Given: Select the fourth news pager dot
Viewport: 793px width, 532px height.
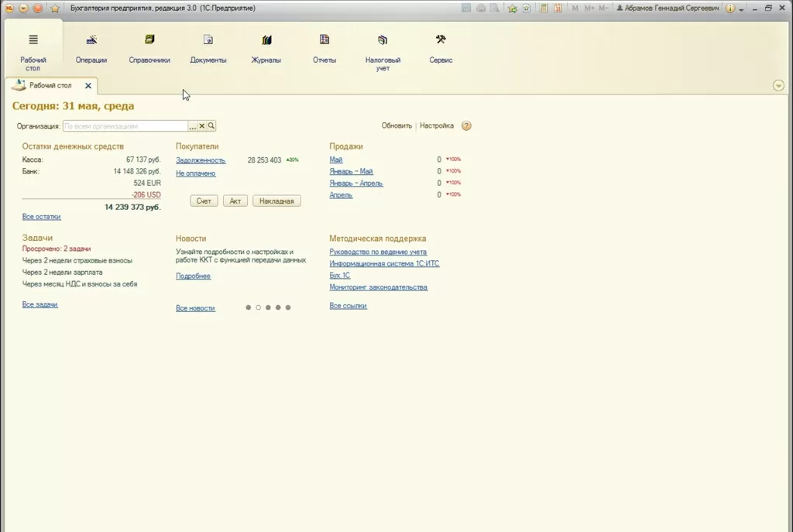Looking at the screenshot, I should click(x=278, y=307).
